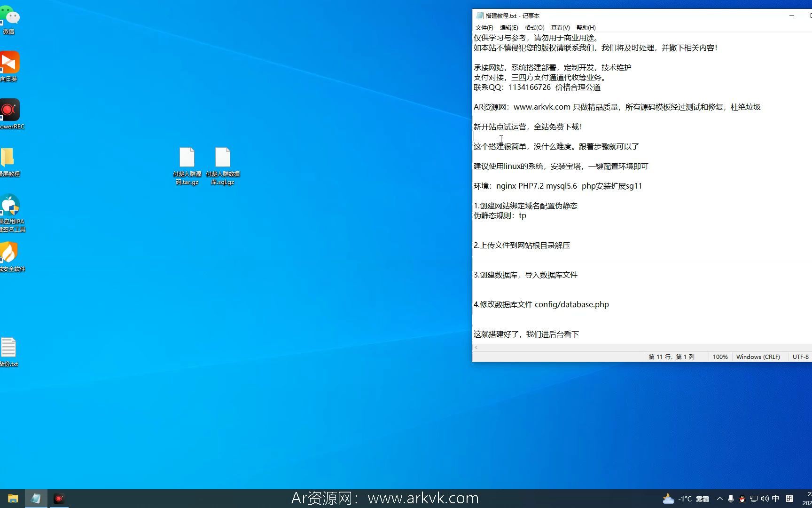Click the microphone tray icon
The height and width of the screenshot is (508, 812).
(731, 499)
